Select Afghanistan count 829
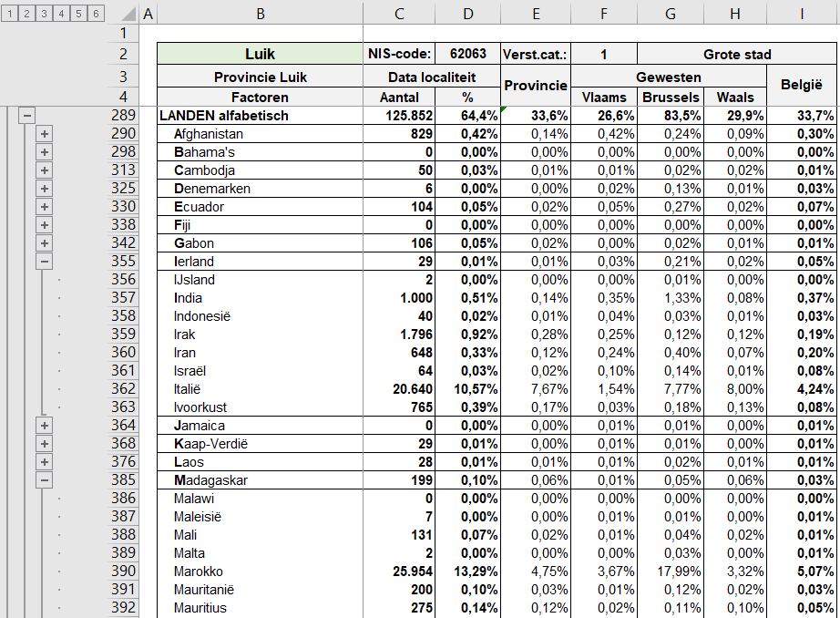The image size is (840, 618). pyautogui.click(x=399, y=134)
